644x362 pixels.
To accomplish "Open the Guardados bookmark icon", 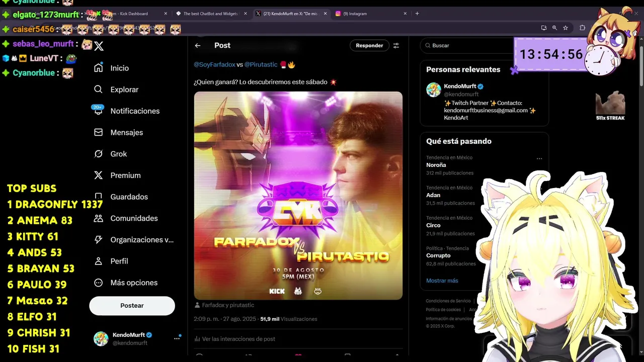I will click(99, 197).
